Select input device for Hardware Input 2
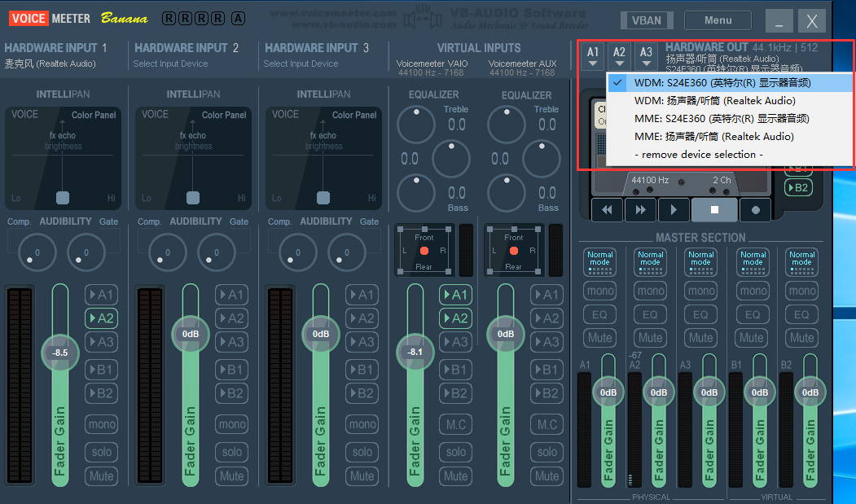This screenshot has height=504, width=856. (170, 64)
